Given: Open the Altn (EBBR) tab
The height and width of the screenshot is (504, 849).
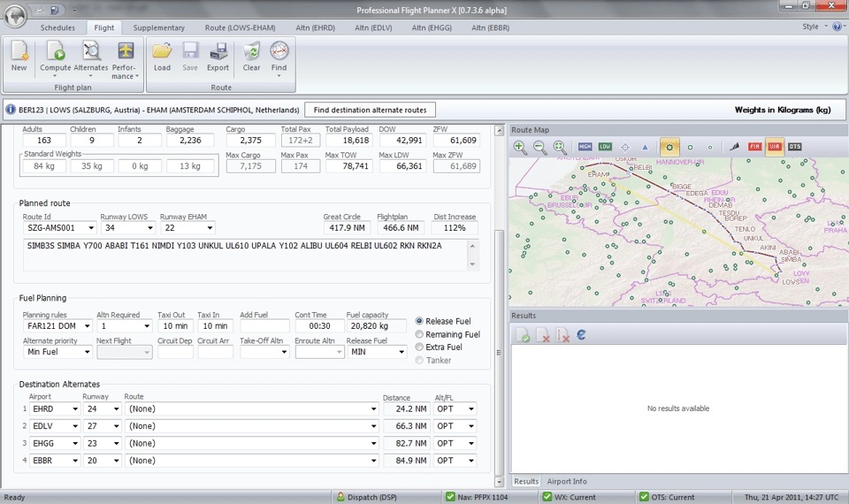Looking at the screenshot, I should coord(490,27).
